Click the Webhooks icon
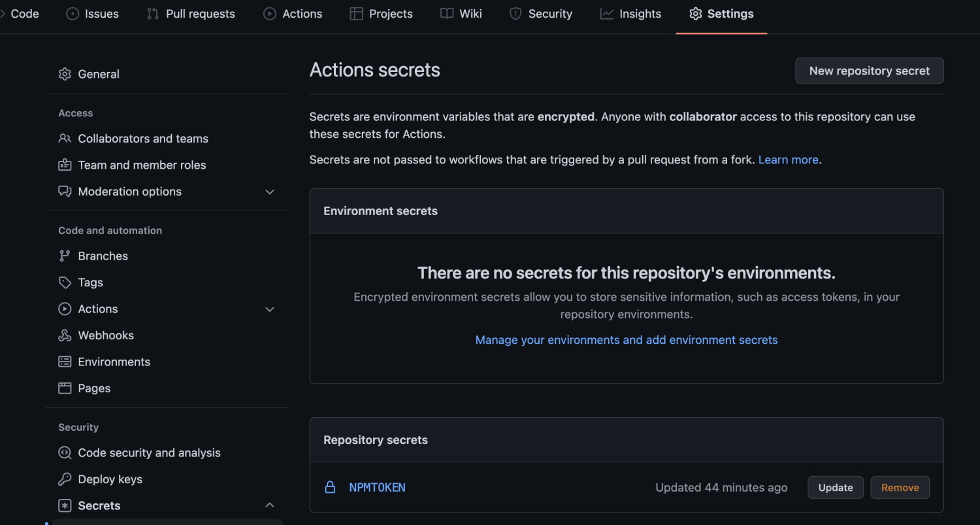The height and width of the screenshot is (525, 980). (65, 335)
